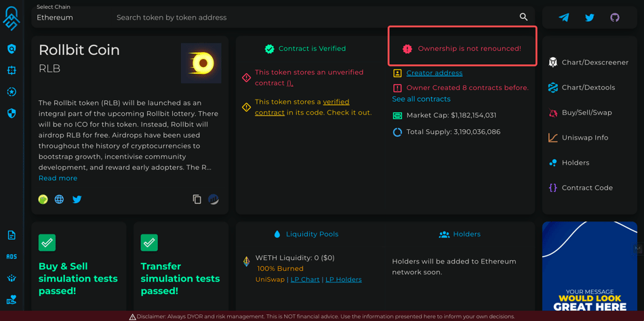Screen dimensions: 644x321
Task: Click the search magnifier icon
Action: point(523,17)
